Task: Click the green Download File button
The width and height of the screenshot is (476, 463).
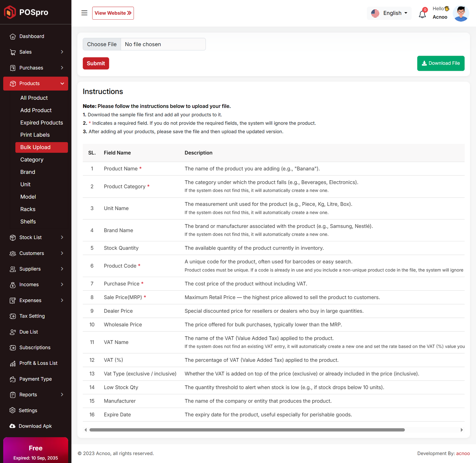Action: point(441,63)
